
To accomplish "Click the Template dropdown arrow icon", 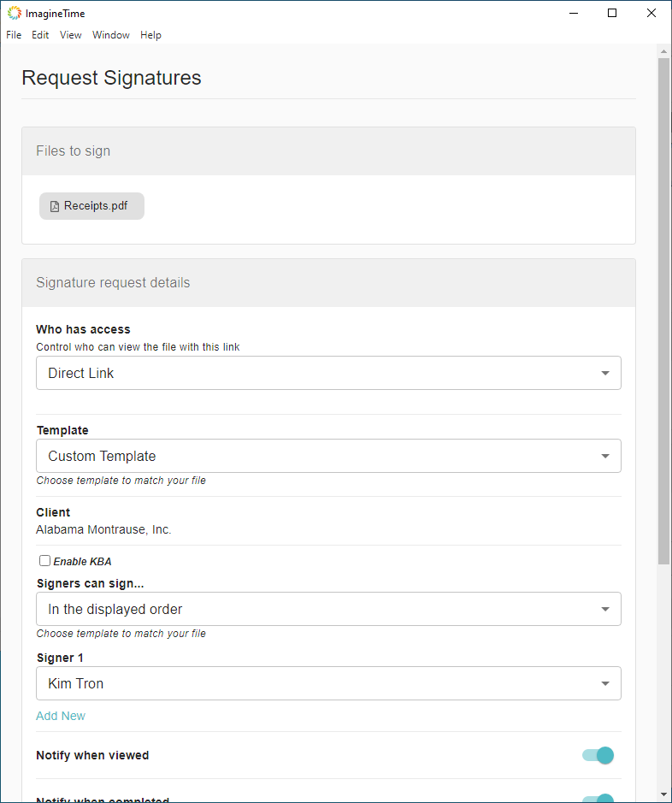I will 605,457.
